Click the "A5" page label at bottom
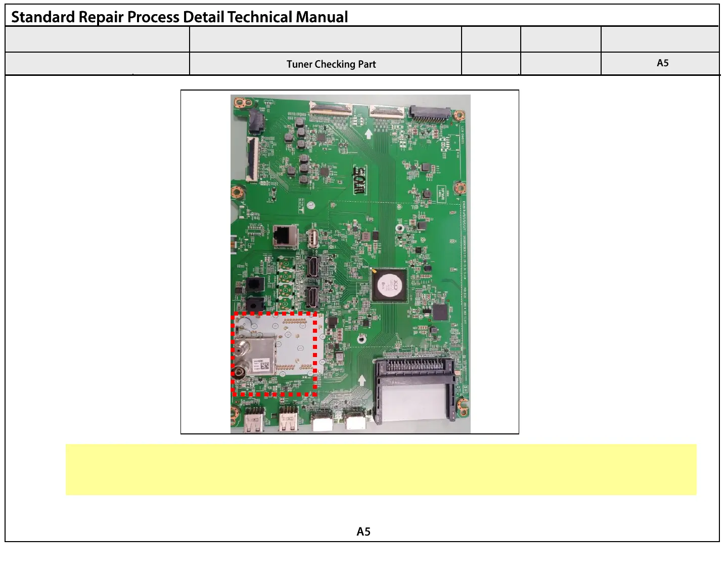The height and width of the screenshot is (575, 728). [363, 532]
